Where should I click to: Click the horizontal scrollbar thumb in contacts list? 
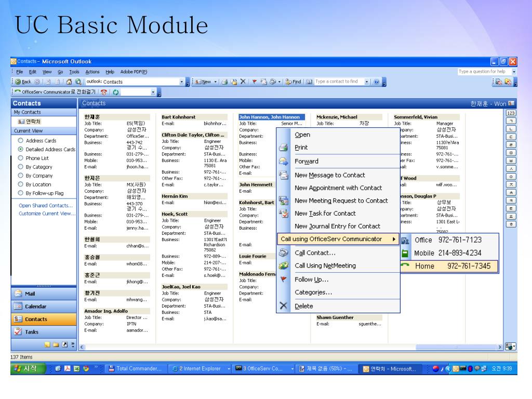[456, 347]
